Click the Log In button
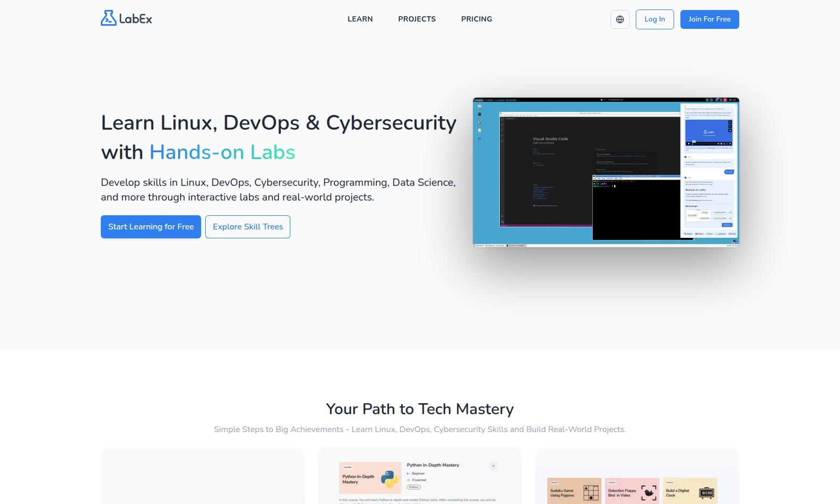Viewport: 840px width, 504px height. [x=655, y=19]
